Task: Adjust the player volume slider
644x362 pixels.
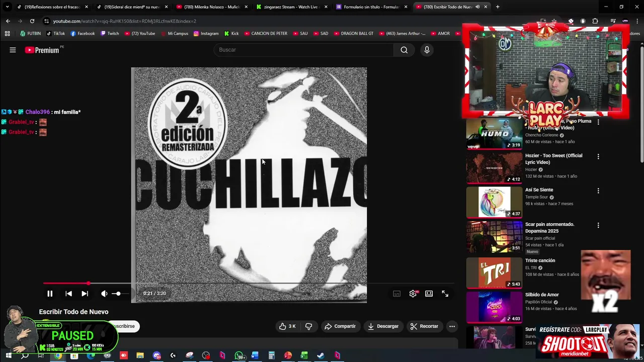Action: point(121,294)
